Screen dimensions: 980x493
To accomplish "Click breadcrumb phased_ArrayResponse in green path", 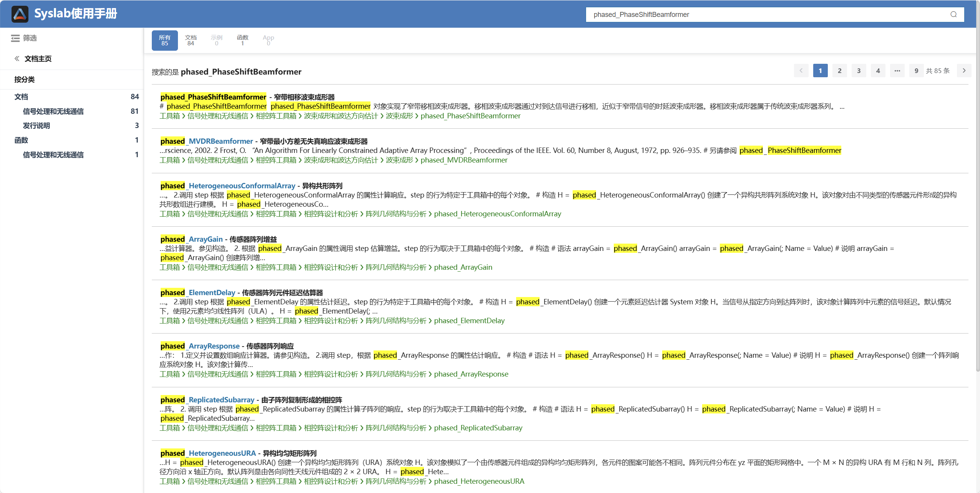I will (471, 374).
